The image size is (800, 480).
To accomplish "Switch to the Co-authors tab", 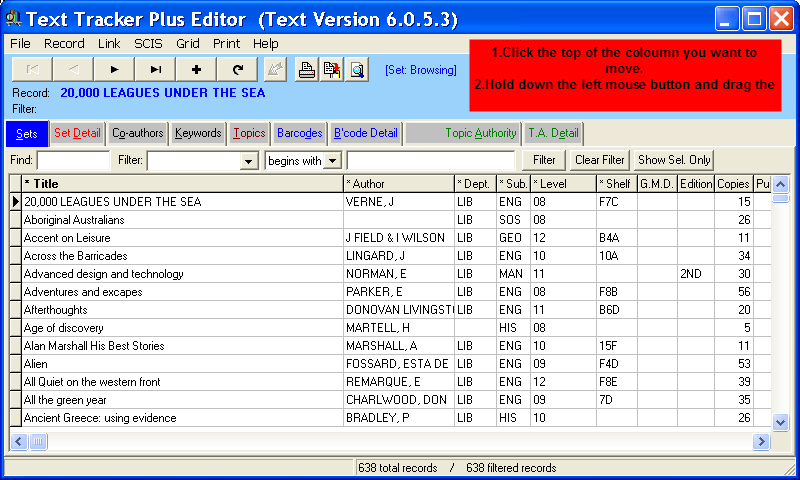I will (x=138, y=133).
